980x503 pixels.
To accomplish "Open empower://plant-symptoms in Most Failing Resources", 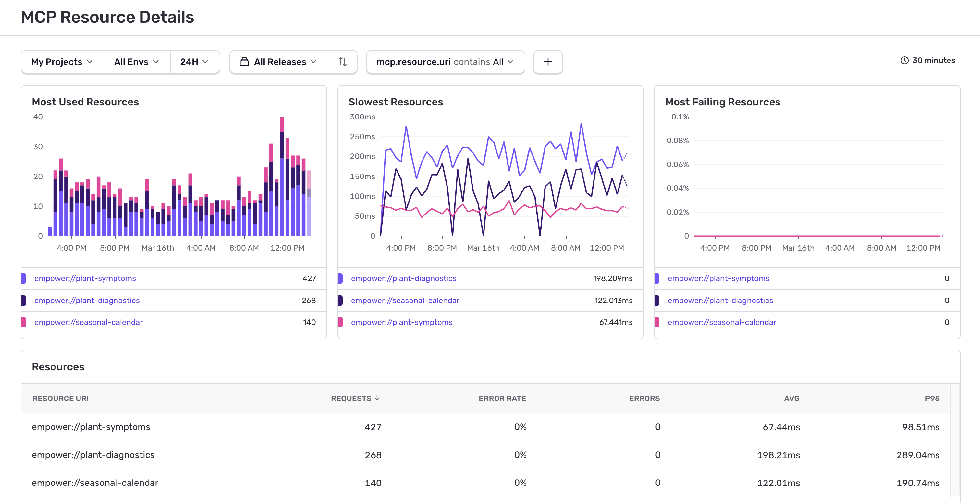I will [x=718, y=278].
